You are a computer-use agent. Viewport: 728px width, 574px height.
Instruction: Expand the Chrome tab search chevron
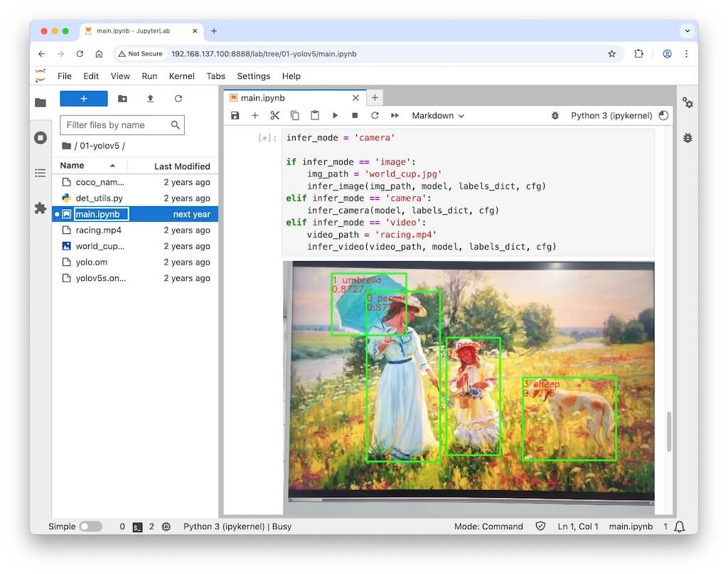point(687,31)
